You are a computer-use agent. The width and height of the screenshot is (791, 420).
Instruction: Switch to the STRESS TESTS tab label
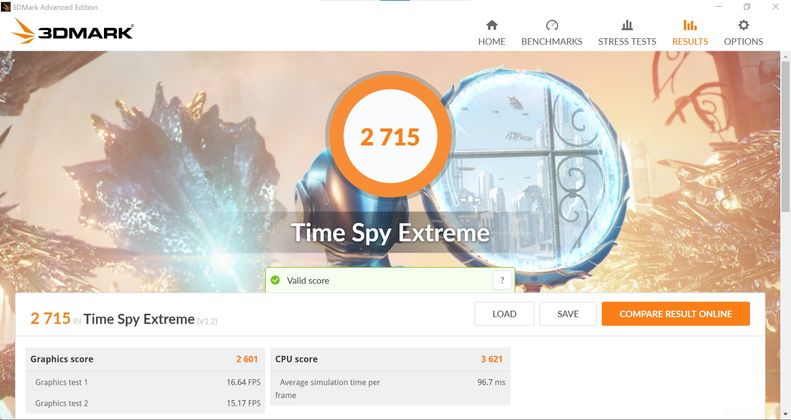[x=627, y=41]
